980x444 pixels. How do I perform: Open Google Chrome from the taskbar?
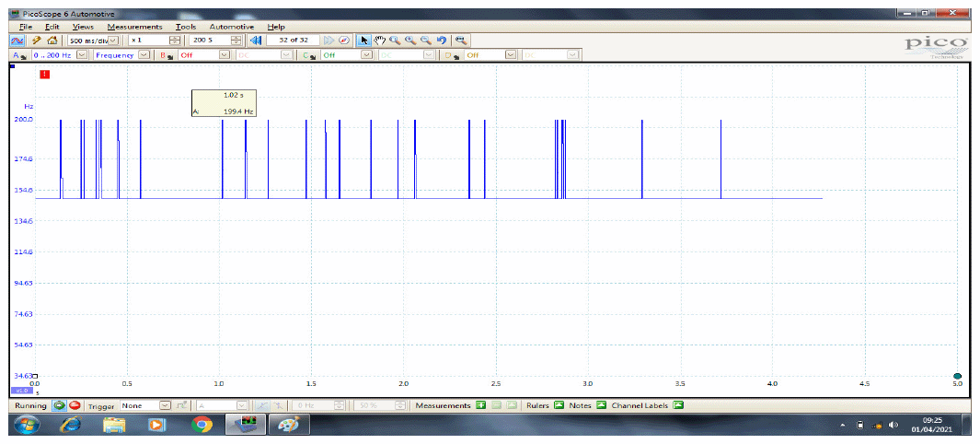coord(202,425)
